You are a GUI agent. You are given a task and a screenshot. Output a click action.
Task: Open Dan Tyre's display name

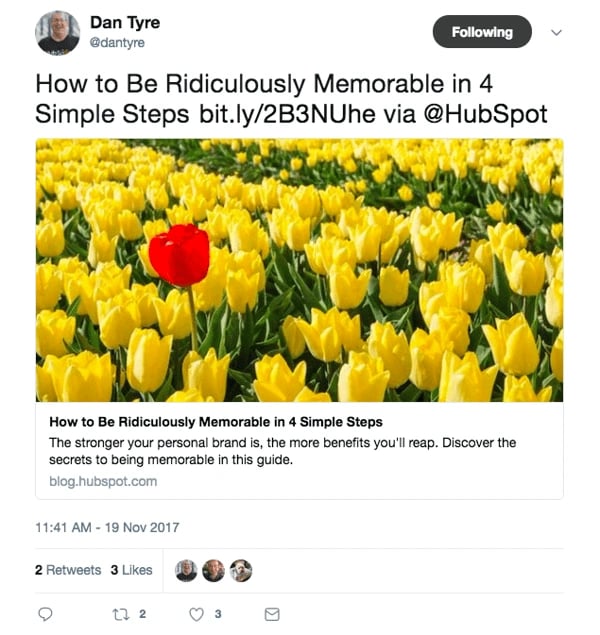point(124,22)
